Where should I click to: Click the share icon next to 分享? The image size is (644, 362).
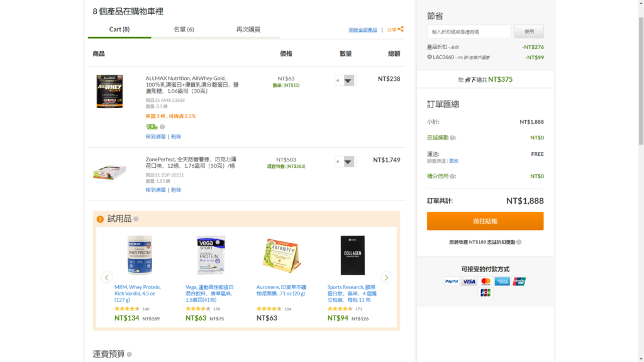click(401, 29)
